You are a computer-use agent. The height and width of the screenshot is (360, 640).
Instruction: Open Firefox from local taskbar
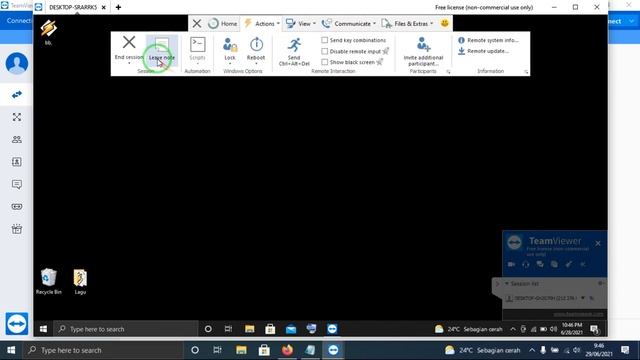287,350
